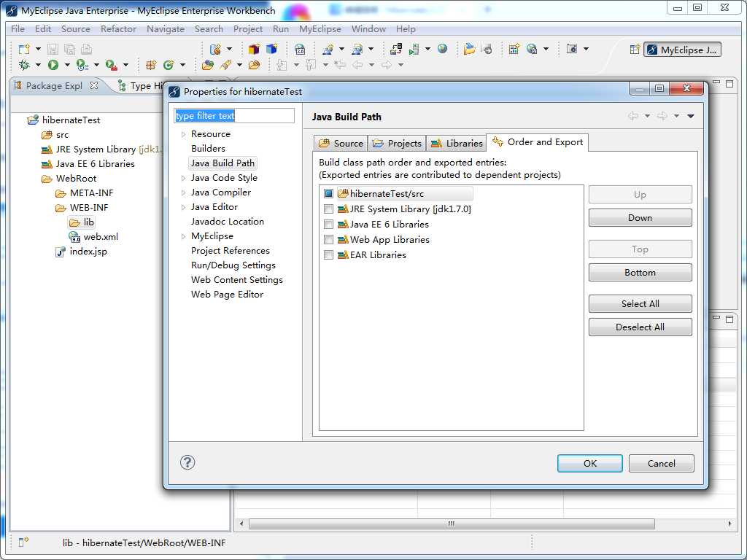Click the Run with coverage icon

click(x=82, y=65)
